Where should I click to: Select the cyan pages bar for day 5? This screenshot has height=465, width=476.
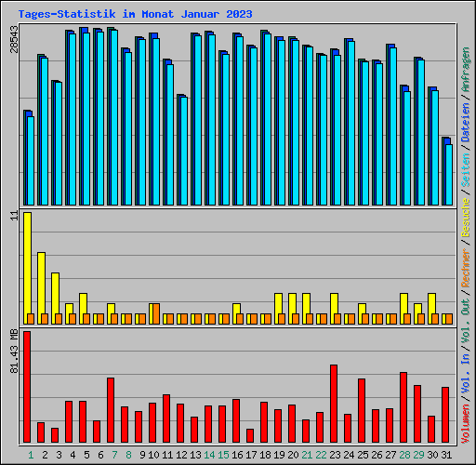coord(86,119)
